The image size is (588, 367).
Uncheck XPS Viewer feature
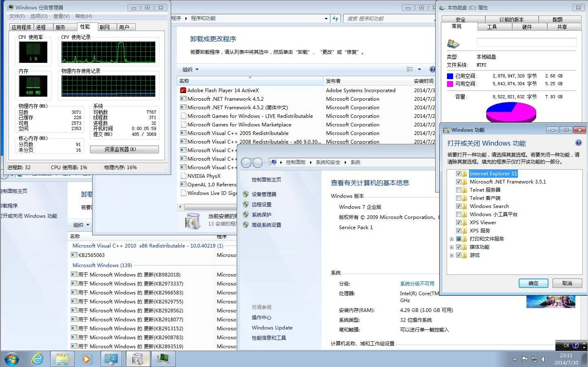click(458, 223)
